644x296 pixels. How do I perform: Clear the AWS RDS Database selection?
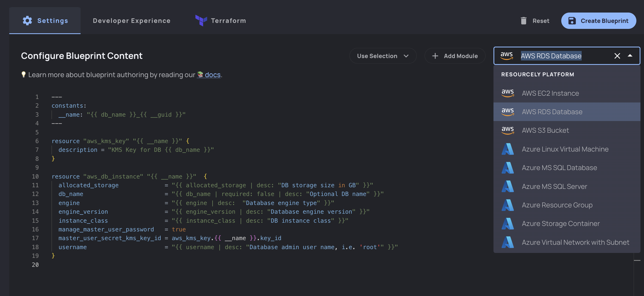click(617, 56)
